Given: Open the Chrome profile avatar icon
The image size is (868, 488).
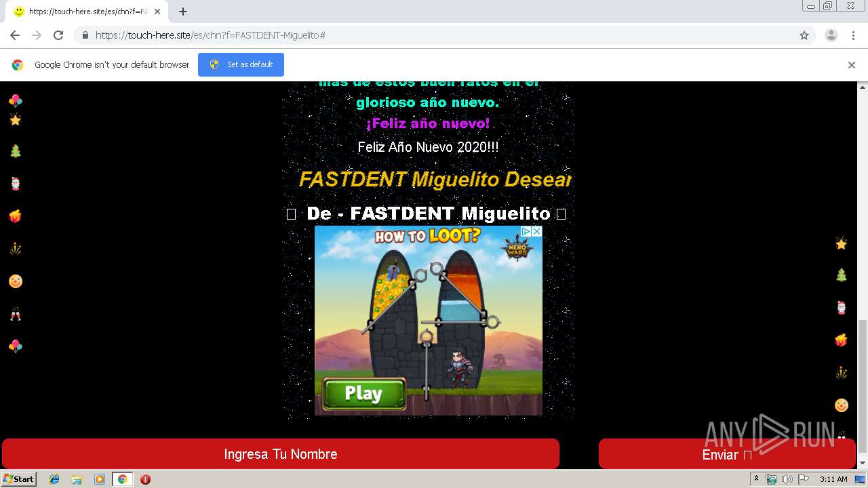Looking at the screenshot, I should point(831,35).
